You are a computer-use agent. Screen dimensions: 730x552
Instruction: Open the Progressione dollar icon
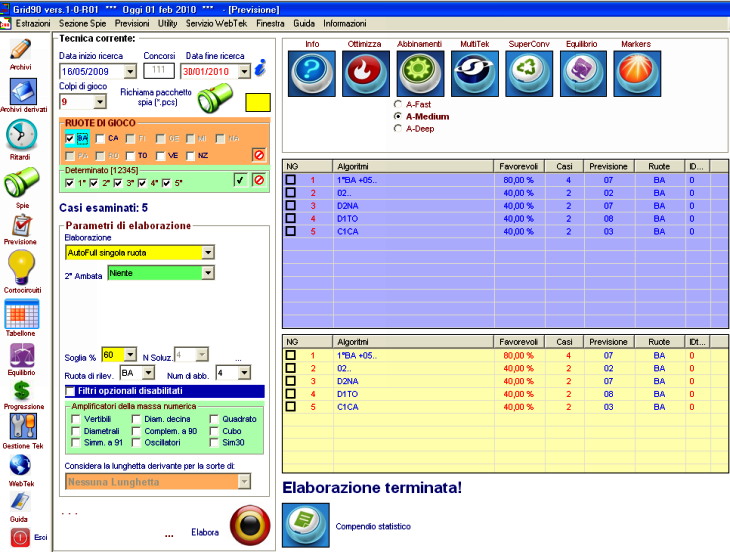[x=22, y=391]
